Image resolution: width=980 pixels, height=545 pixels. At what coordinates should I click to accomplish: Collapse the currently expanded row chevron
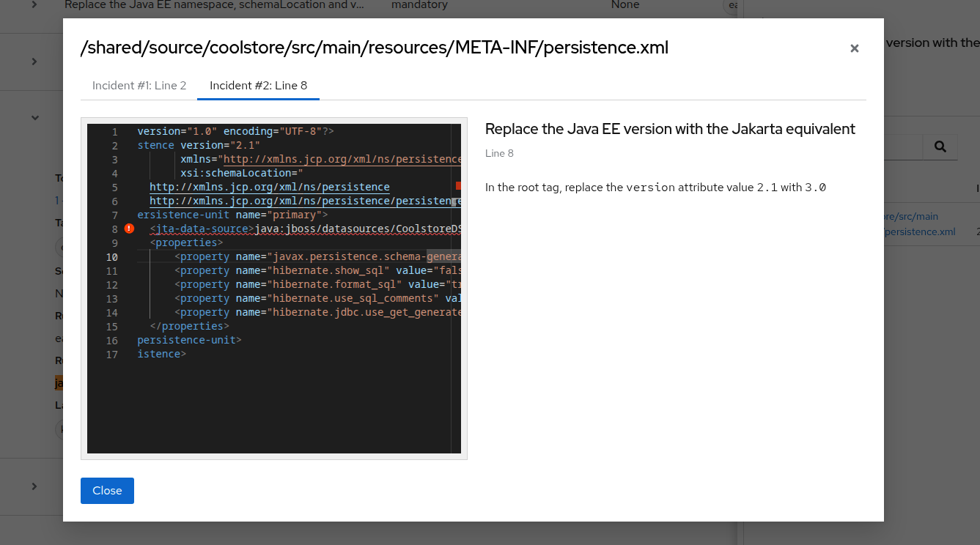34,117
